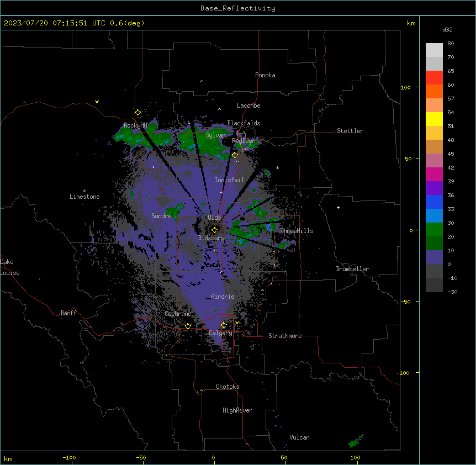This screenshot has width=476, height=465.
Task: Click the Innisfail city label
Action: (229, 180)
